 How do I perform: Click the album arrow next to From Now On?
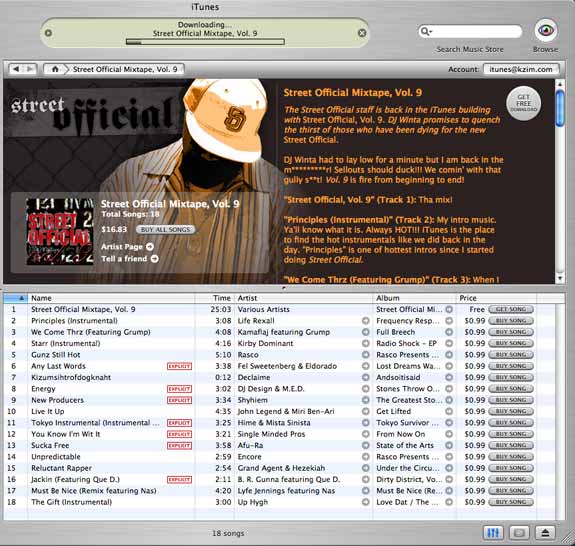pyautogui.click(x=449, y=434)
